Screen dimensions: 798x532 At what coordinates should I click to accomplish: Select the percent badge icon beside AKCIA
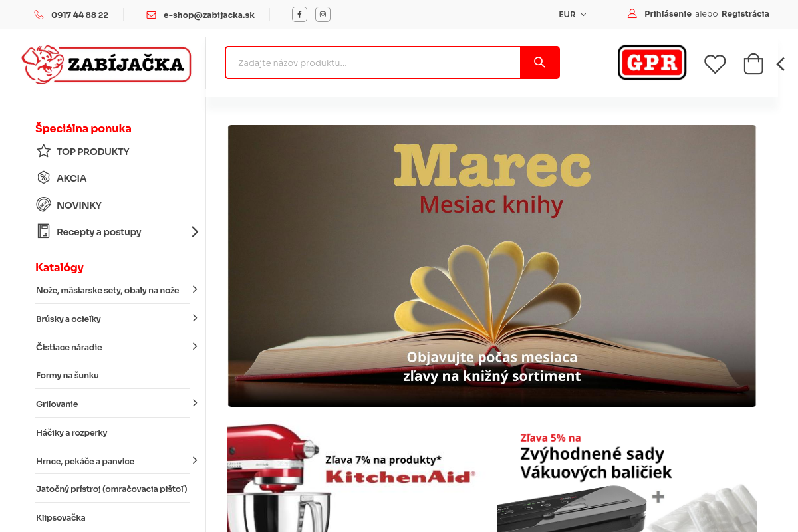tap(43, 178)
